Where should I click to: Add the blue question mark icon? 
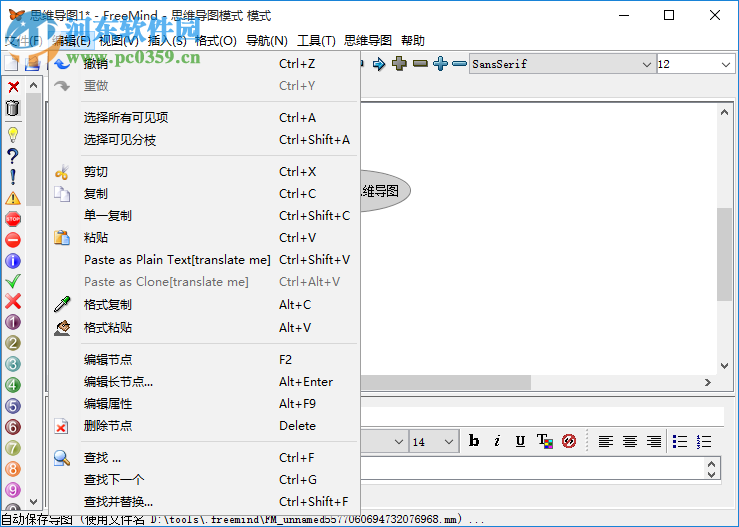pos(13,156)
